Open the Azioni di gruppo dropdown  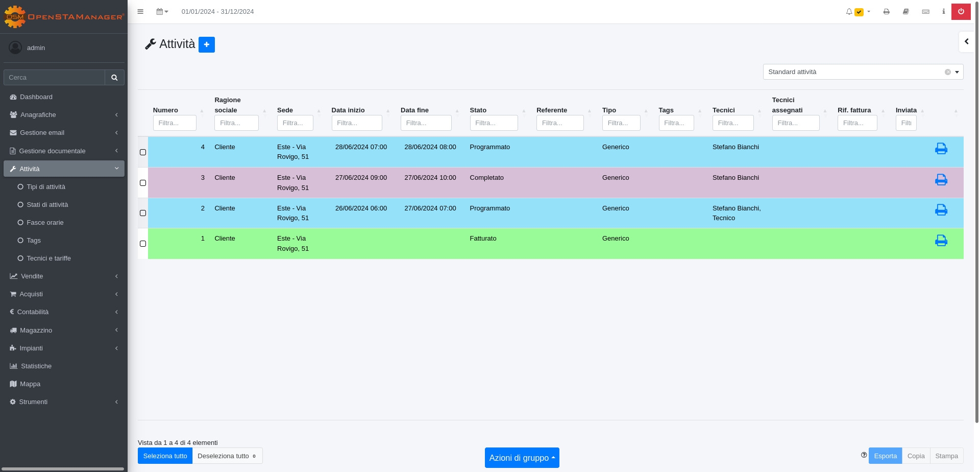[x=522, y=458]
